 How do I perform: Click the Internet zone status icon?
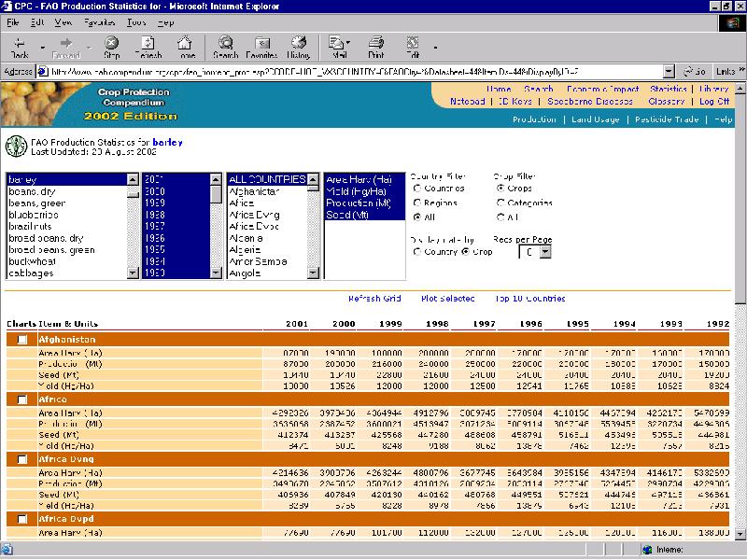(x=647, y=550)
